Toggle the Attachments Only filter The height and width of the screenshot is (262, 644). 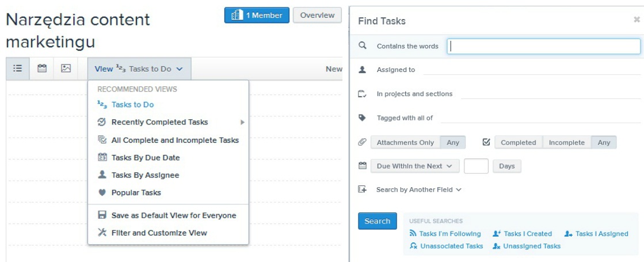[x=405, y=142]
